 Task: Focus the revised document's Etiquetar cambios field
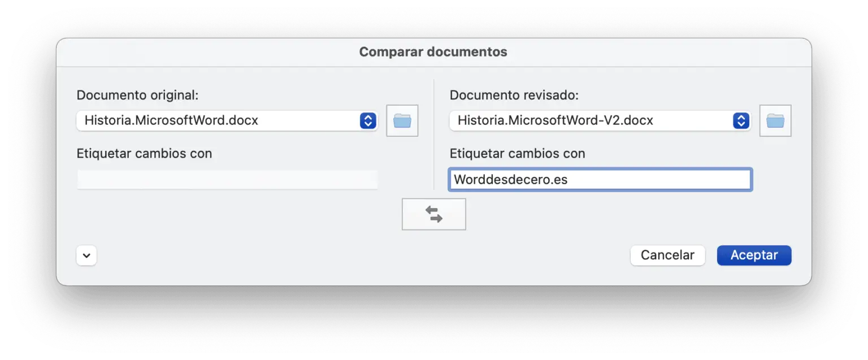(600, 179)
